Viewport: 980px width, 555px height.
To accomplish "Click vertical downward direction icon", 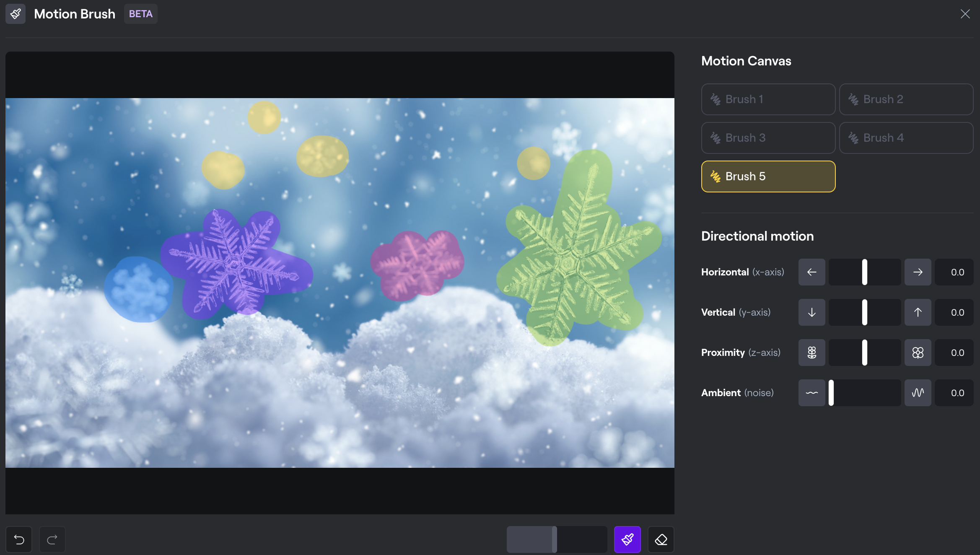I will 812,311.
